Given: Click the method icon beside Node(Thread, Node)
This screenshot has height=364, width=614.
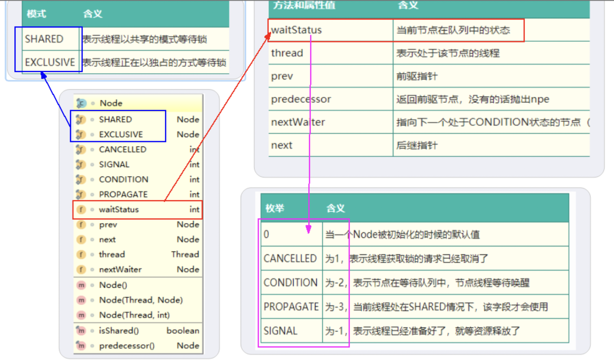Looking at the screenshot, I should [81, 300].
